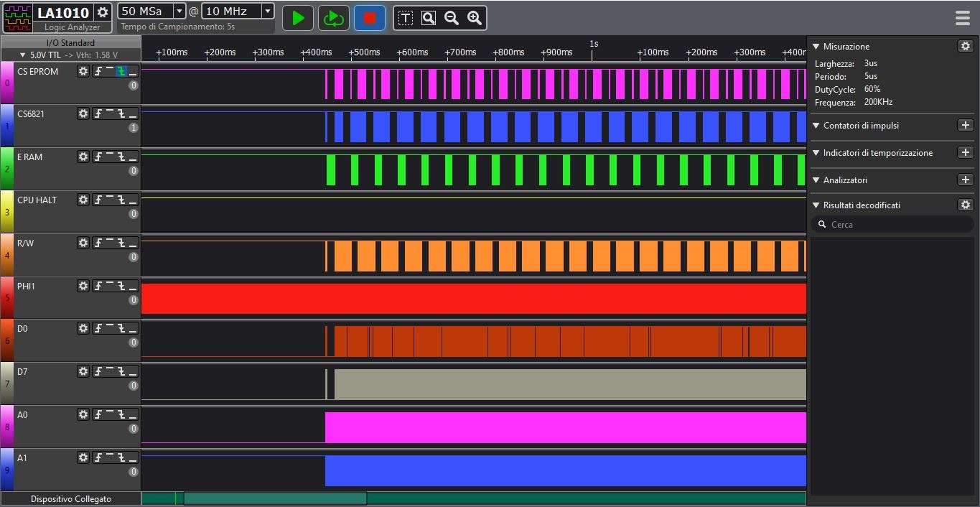Open Misurazione panel settings gear

point(965,46)
